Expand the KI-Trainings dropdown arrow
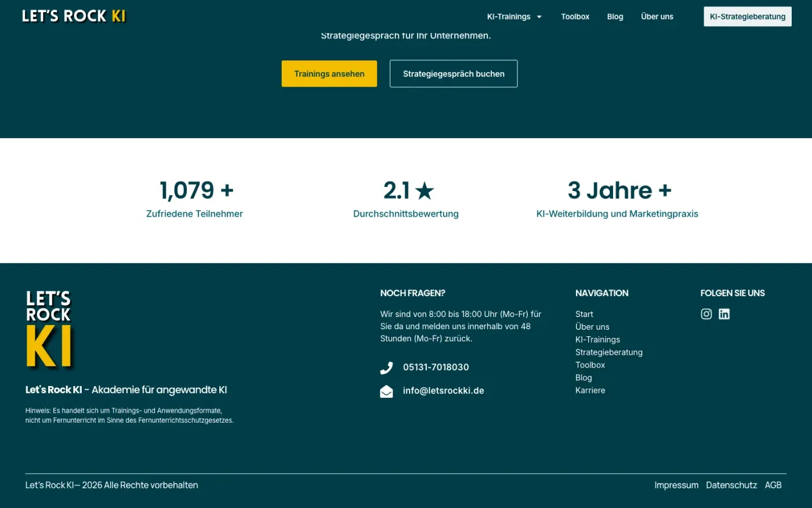The image size is (812, 508). tap(539, 17)
